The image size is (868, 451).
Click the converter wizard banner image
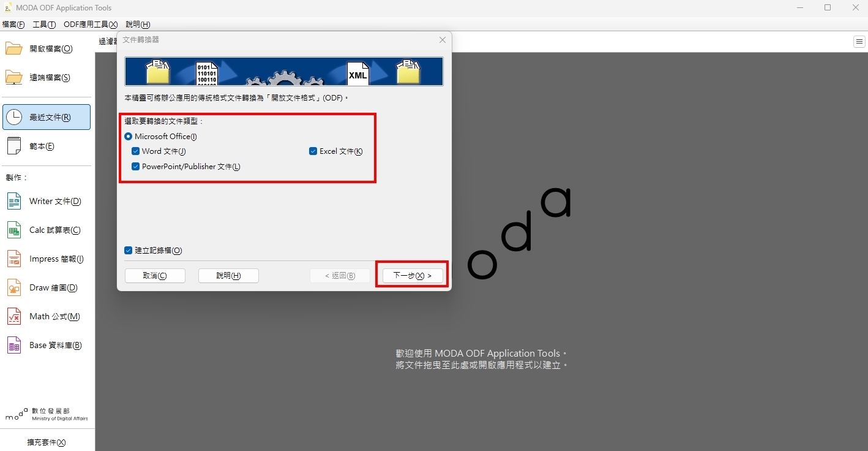pos(284,71)
